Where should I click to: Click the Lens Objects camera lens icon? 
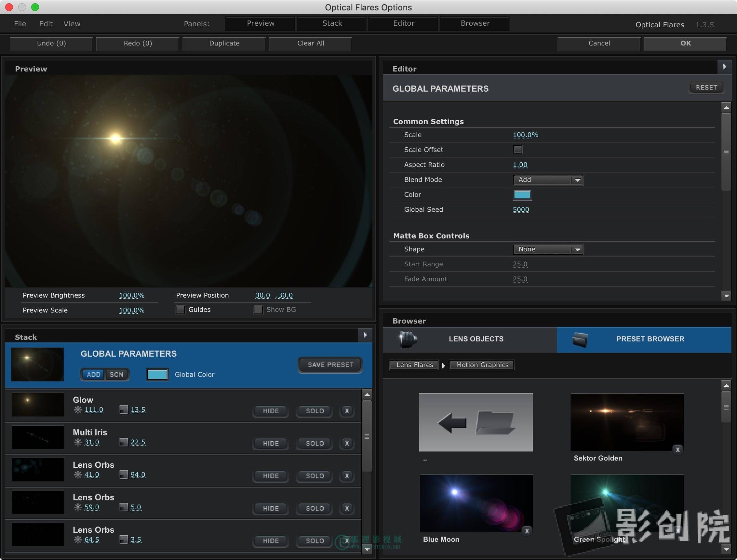pyautogui.click(x=408, y=339)
